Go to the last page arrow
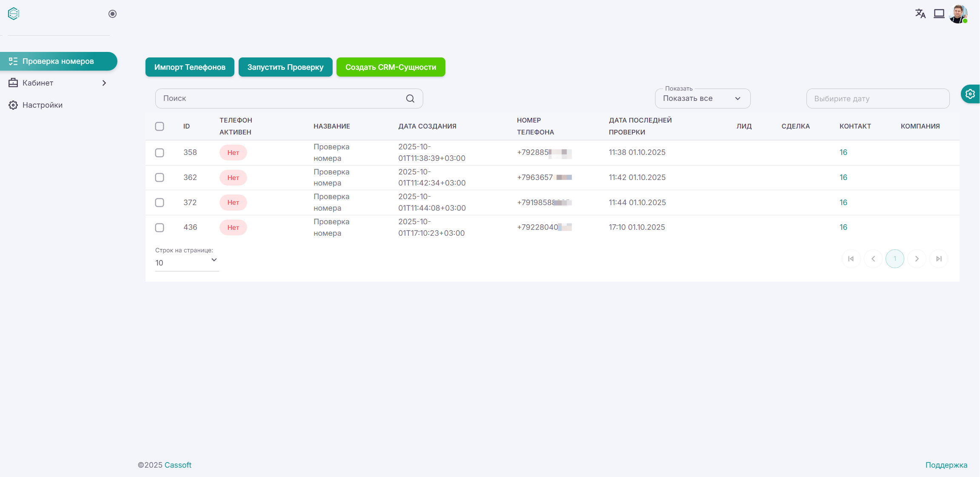The height and width of the screenshot is (477, 980). pos(939,259)
